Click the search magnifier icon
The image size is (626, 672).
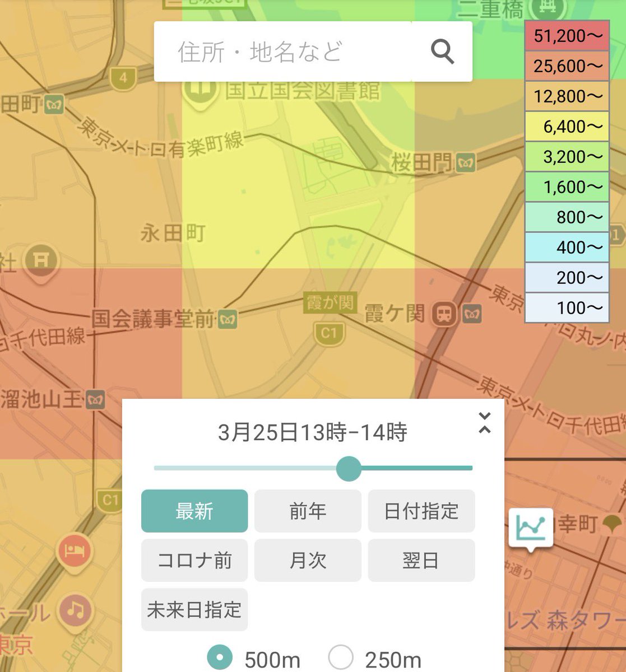[442, 52]
